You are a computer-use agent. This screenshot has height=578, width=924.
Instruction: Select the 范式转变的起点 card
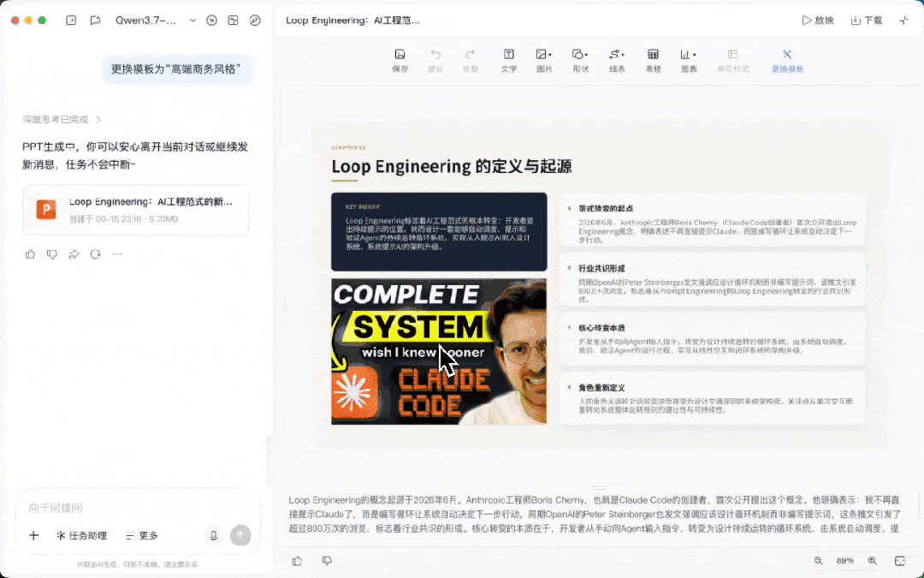point(713,221)
